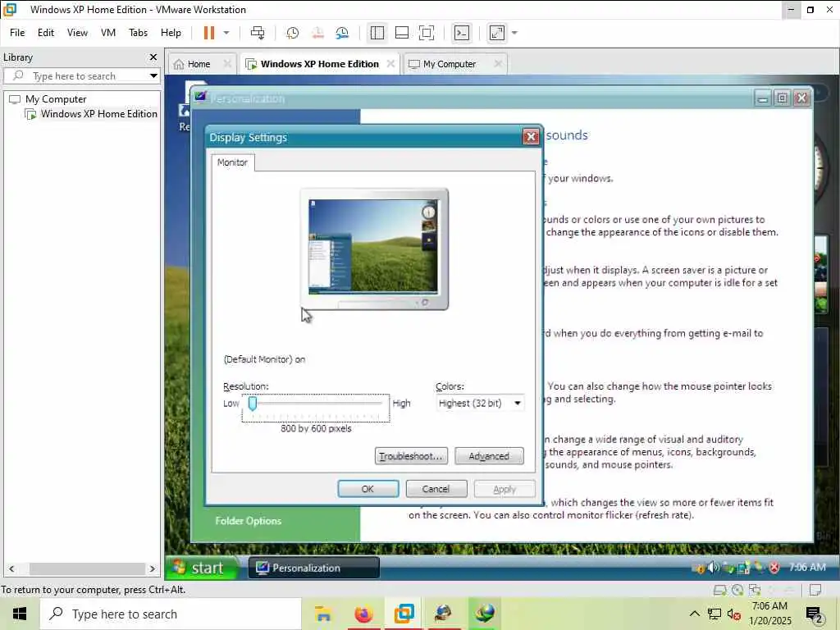This screenshot has width=840, height=630.
Task: Maximize the Personalization window
Action: tap(782, 98)
